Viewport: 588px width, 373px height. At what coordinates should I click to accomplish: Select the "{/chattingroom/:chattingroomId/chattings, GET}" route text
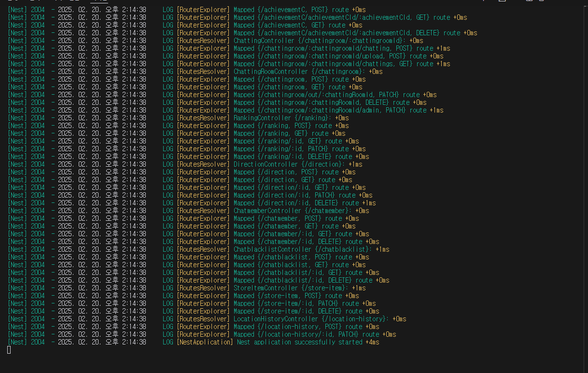pyautogui.click(x=336, y=64)
